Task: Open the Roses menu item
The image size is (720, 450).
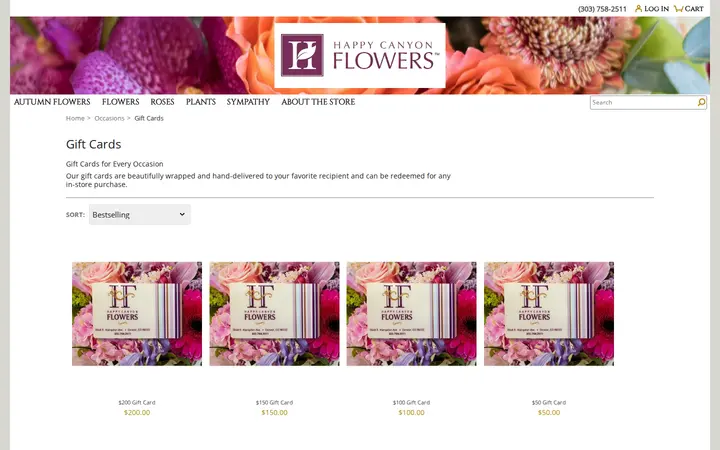Action: tap(162, 102)
